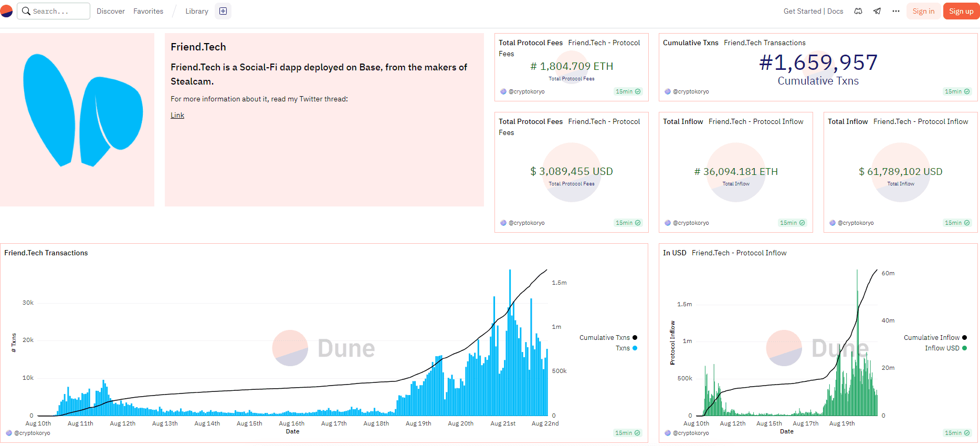The width and height of the screenshot is (980, 446).
Task: Click the search magnifier icon
Action: tap(26, 11)
